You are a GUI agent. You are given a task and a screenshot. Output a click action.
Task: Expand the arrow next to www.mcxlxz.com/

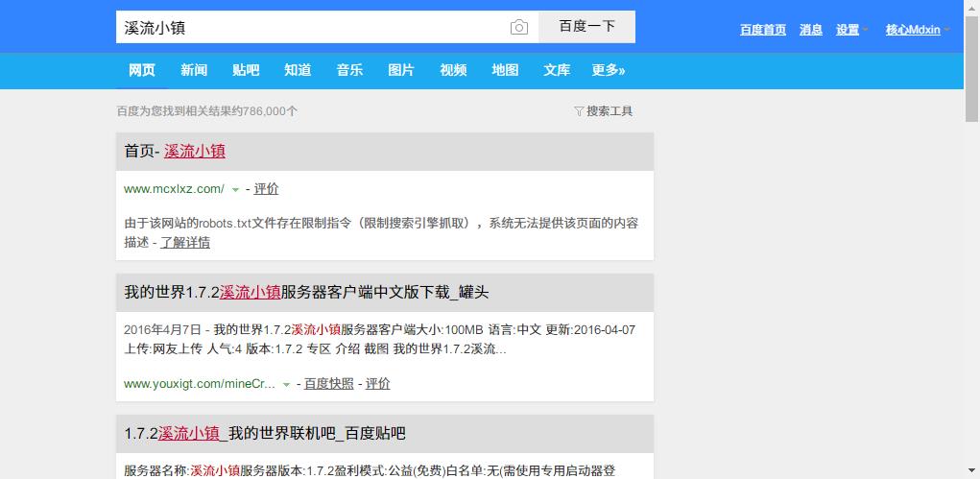click(x=235, y=190)
